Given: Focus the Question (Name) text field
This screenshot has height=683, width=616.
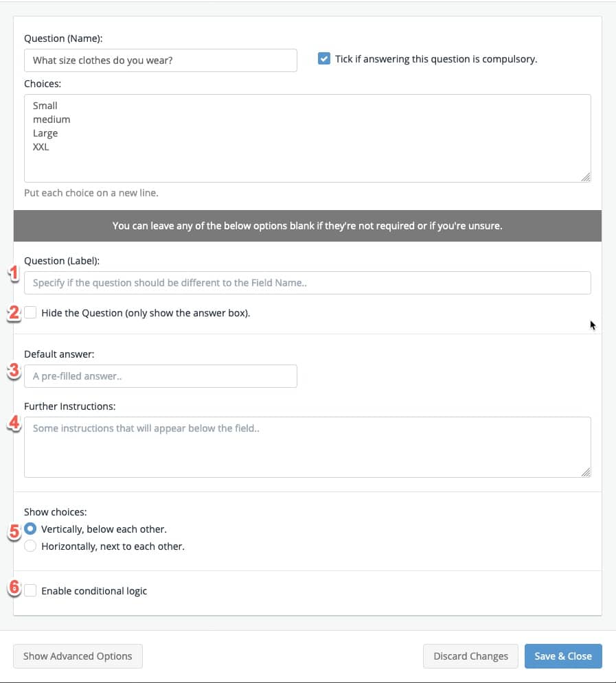Looking at the screenshot, I should [160, 60].
